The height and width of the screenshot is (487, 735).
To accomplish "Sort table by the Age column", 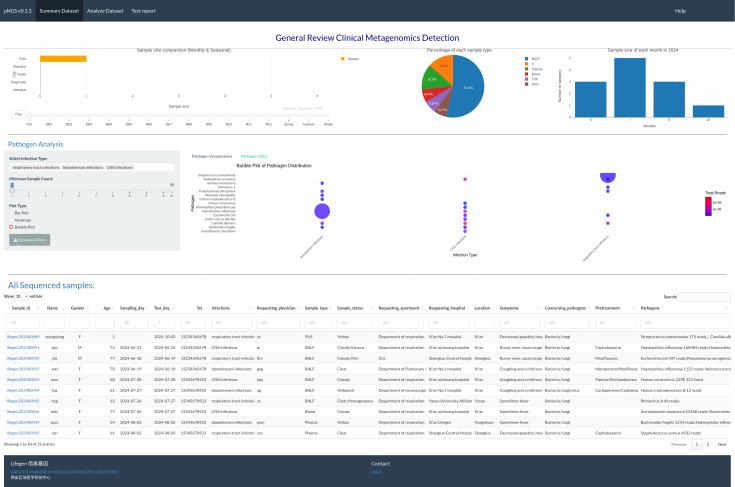I will [x=107, y=308].
